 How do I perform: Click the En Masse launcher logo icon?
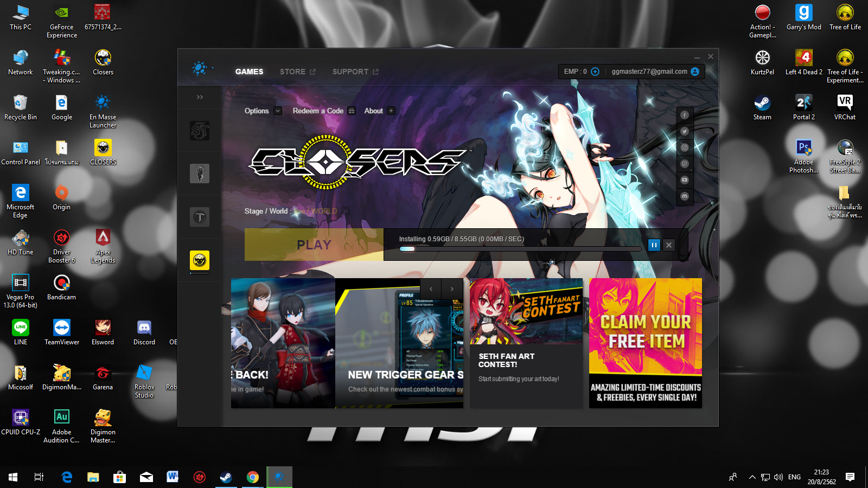point(200,69)
